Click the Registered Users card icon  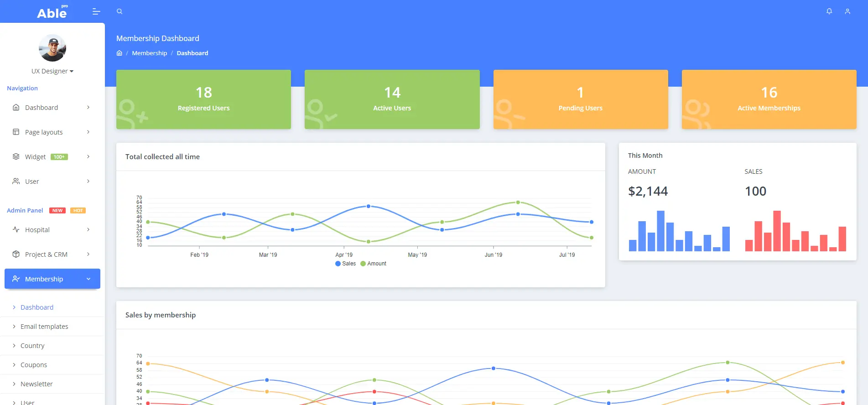click(x=132, y=114)
